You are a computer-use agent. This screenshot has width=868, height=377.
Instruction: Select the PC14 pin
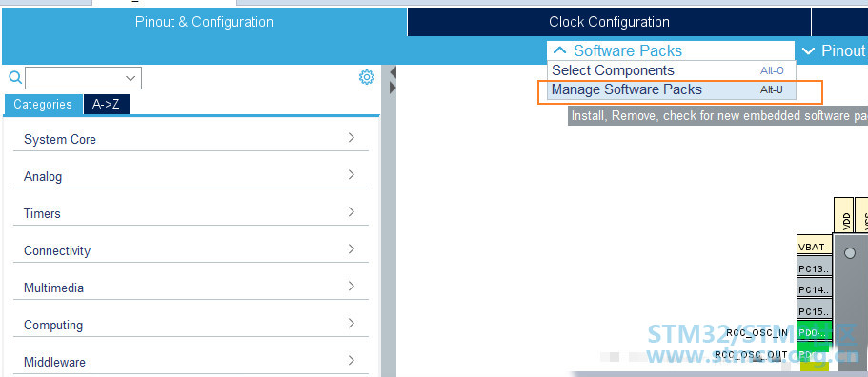pyautogui.click(x=815, y=289)
